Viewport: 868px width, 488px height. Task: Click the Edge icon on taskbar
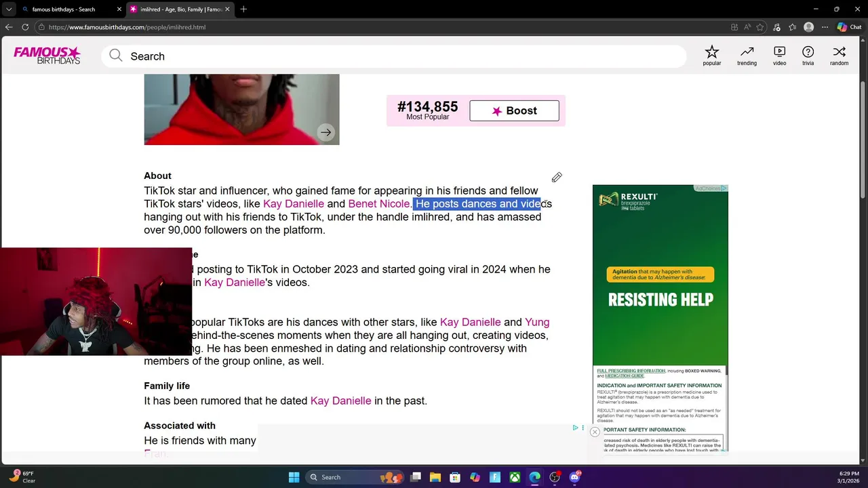(534, 477)
